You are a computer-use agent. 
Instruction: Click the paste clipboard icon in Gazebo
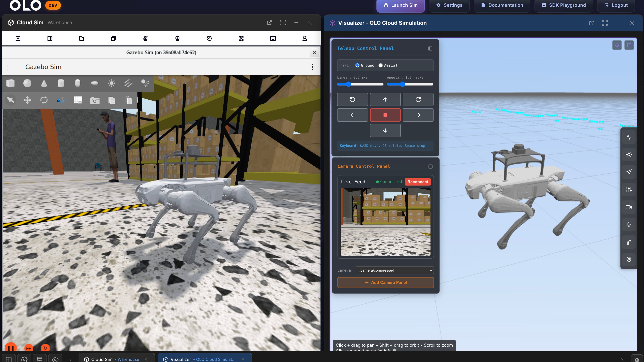pos(128,100)
